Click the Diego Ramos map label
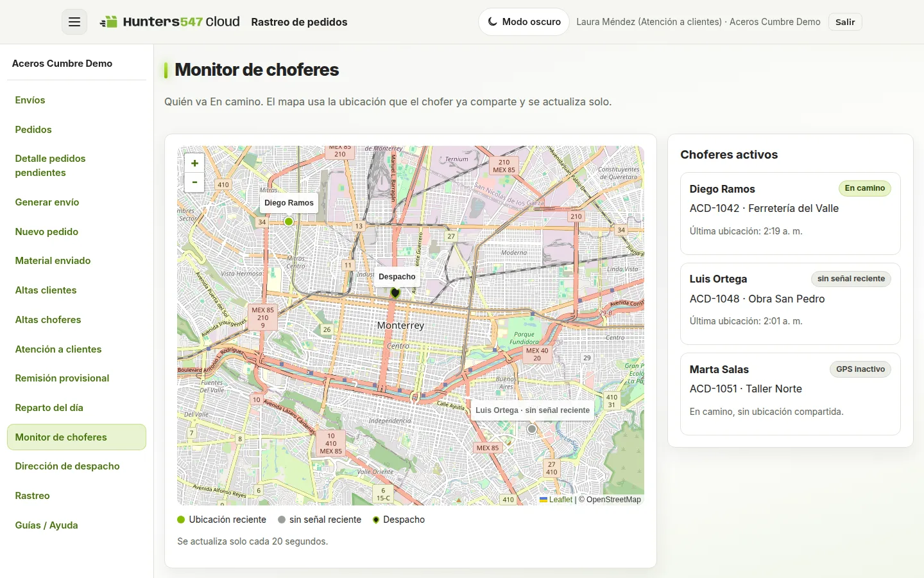The height and width of the screenshot is (578, 924). point(289,203)
